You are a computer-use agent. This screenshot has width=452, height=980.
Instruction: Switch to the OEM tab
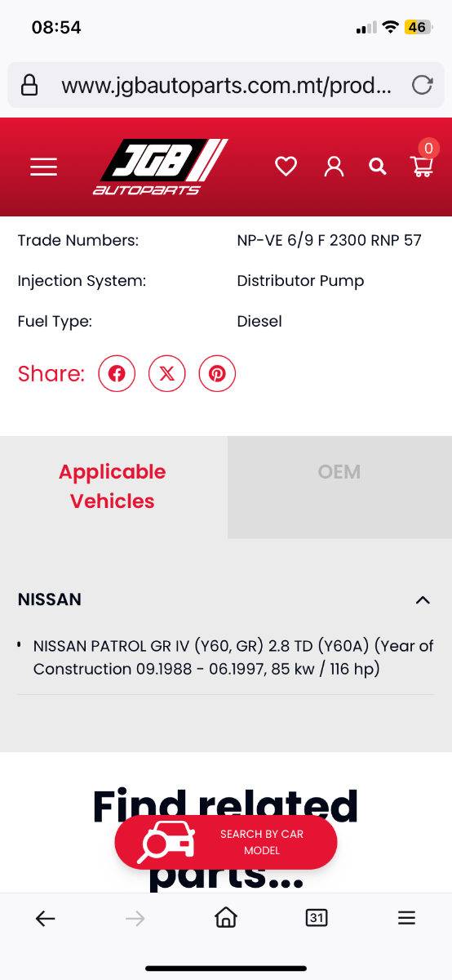tap(339, 472)
